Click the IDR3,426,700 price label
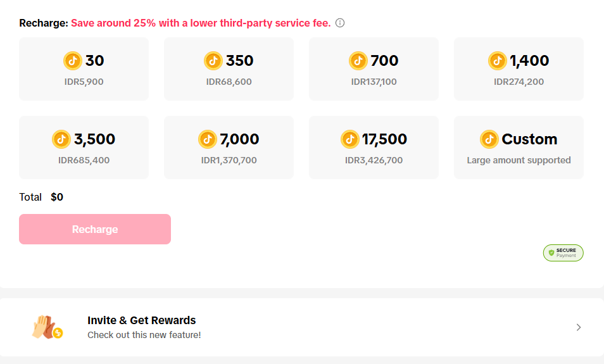The width and height of the screenshot is (604, 364). (x=374, y=160)
